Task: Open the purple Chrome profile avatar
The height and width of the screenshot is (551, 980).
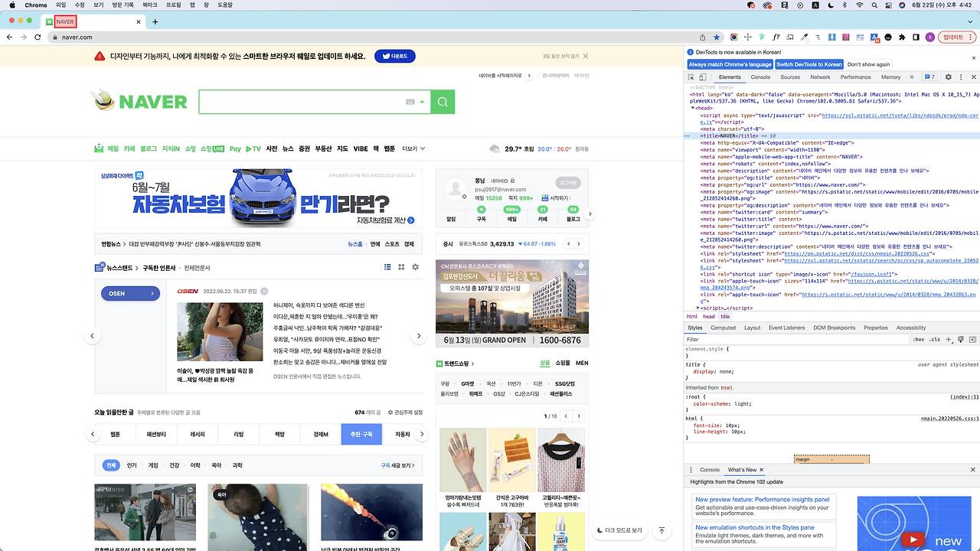Action: [929, 37]
